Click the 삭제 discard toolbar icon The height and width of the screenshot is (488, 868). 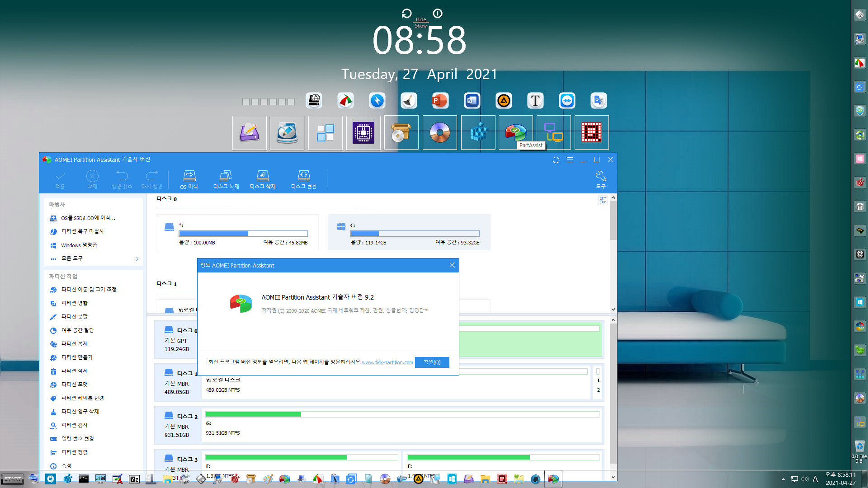(92, 179)
